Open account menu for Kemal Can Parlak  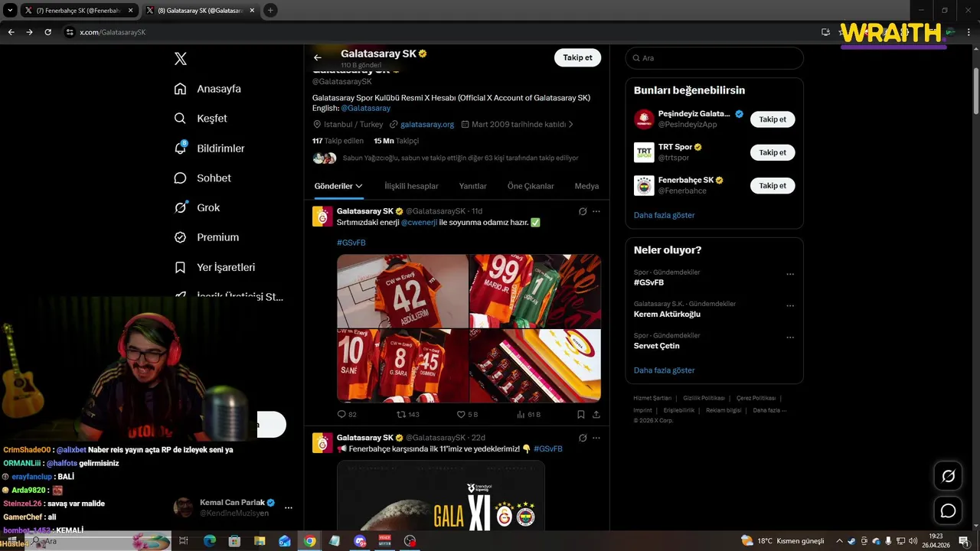pyautogui.click(x=289, y=507)
